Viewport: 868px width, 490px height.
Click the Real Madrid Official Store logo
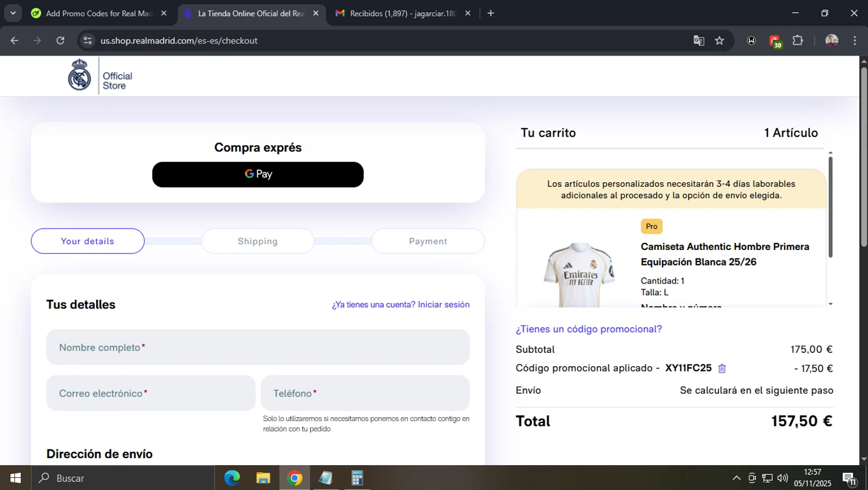coord(100,75)
